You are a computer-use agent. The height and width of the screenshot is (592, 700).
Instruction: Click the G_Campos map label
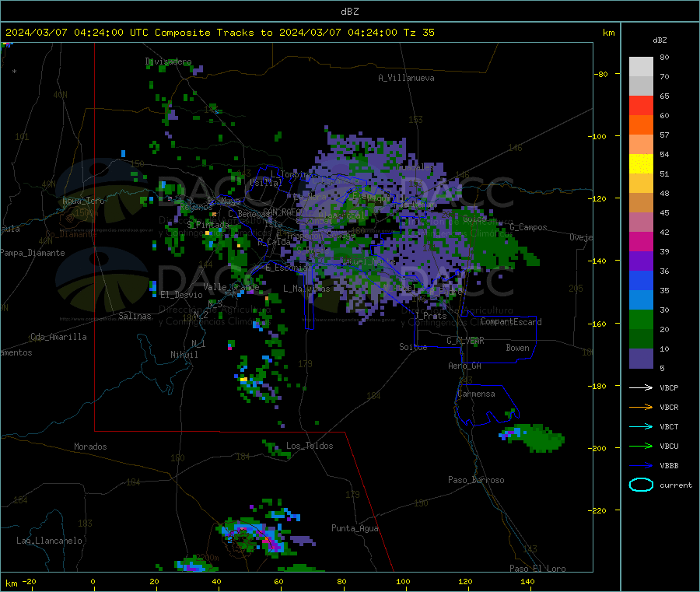point(528,227)
